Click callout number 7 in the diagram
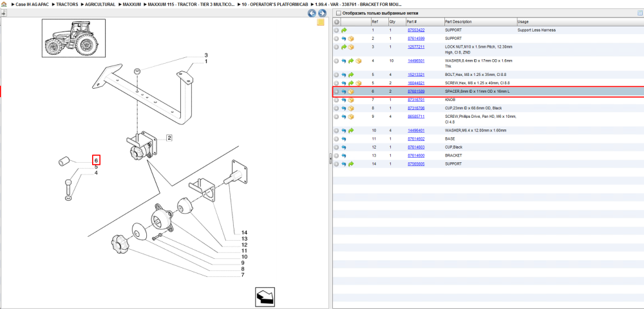Image resolution: width=644 pixels, height=309 pixels. [x=243, y=275]
